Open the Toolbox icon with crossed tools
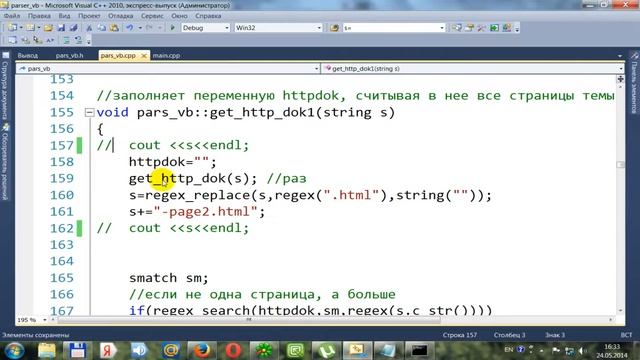 [482, 28]
